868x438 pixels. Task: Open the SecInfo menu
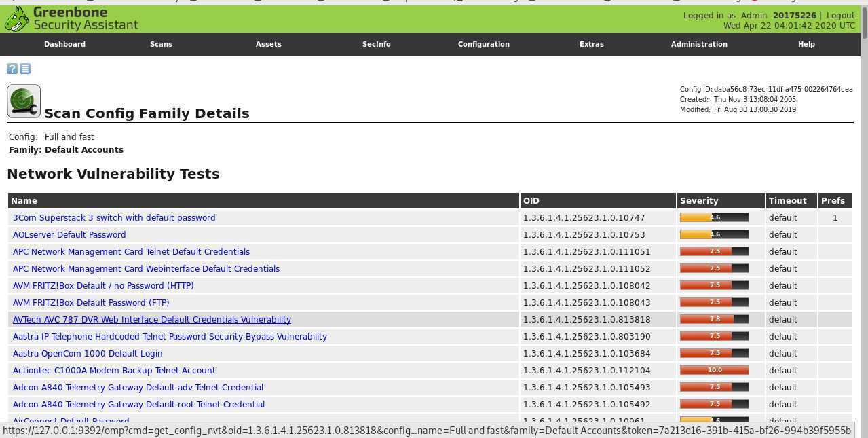(x=377, y=44)
